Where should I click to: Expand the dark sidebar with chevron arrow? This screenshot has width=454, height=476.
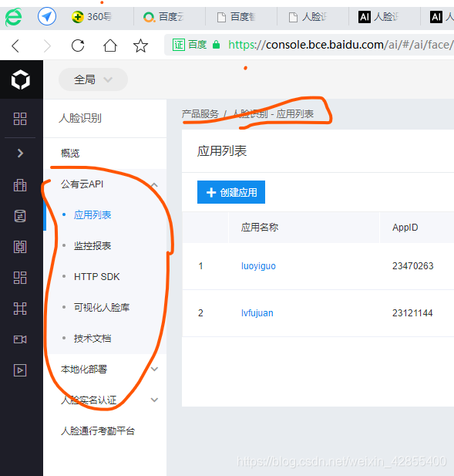pos(20,153)
